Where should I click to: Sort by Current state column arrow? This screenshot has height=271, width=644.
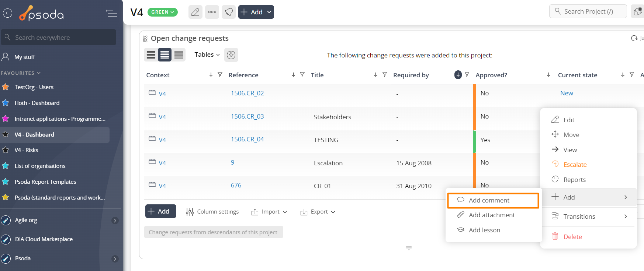[x=623, y=75]
